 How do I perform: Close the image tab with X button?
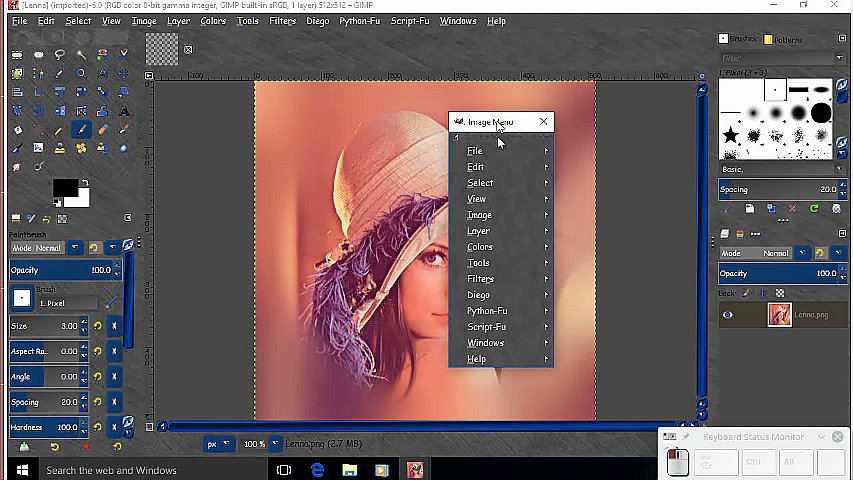(x=188, y=50)
